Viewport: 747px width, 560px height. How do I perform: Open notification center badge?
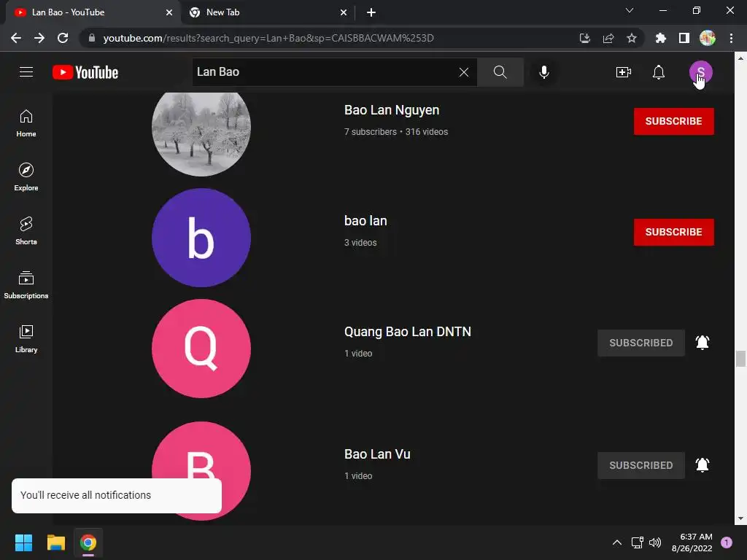pos(726,542)
